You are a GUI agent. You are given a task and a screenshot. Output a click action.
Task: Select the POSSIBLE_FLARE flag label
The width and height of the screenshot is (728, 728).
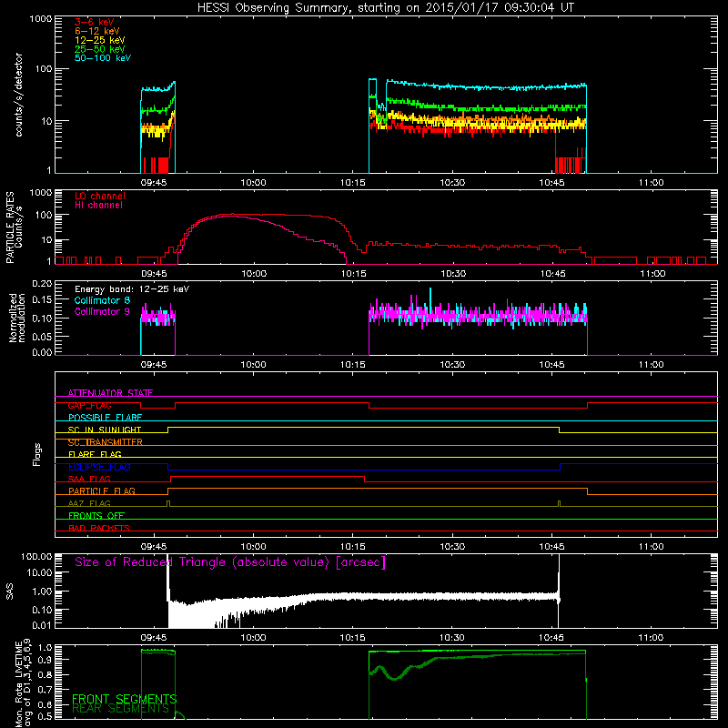coord(105,418)
